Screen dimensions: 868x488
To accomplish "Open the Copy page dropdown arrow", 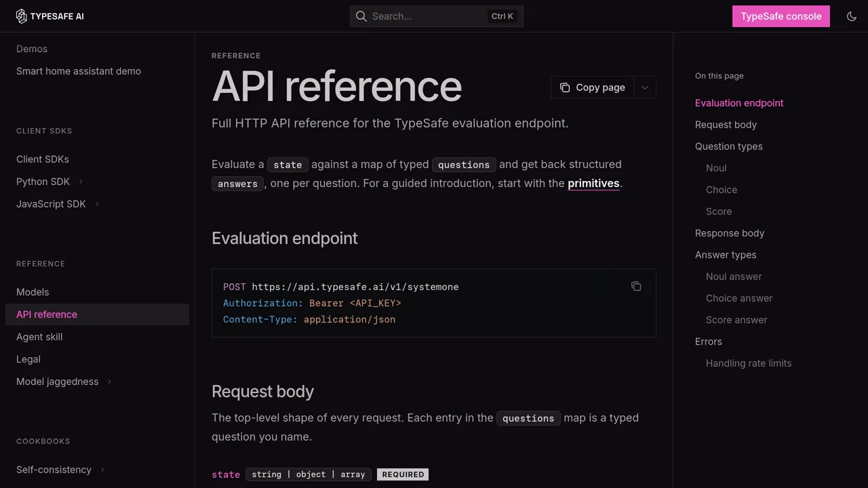I will click(x=645, y=87).
